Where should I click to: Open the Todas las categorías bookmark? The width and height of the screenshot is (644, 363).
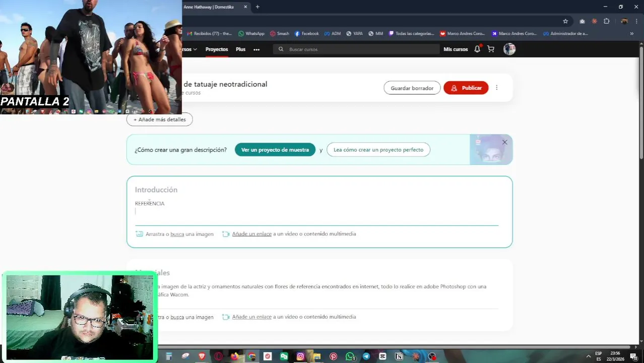411,34
